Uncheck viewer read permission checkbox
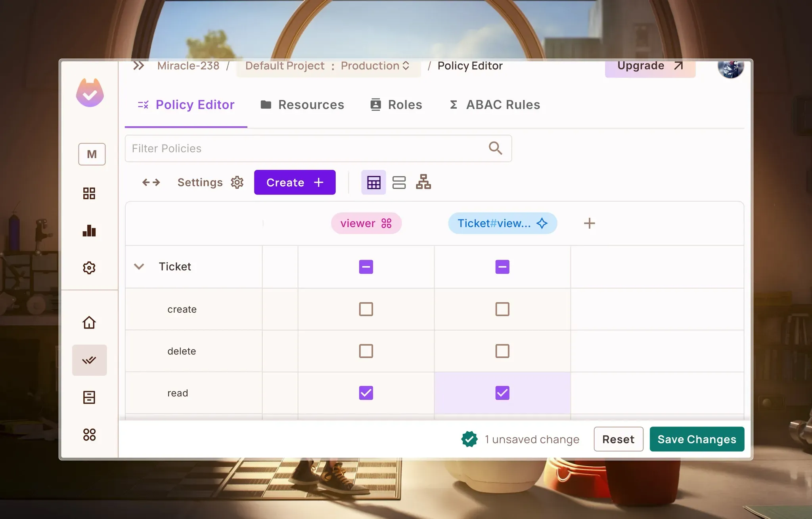 [366, 393]
